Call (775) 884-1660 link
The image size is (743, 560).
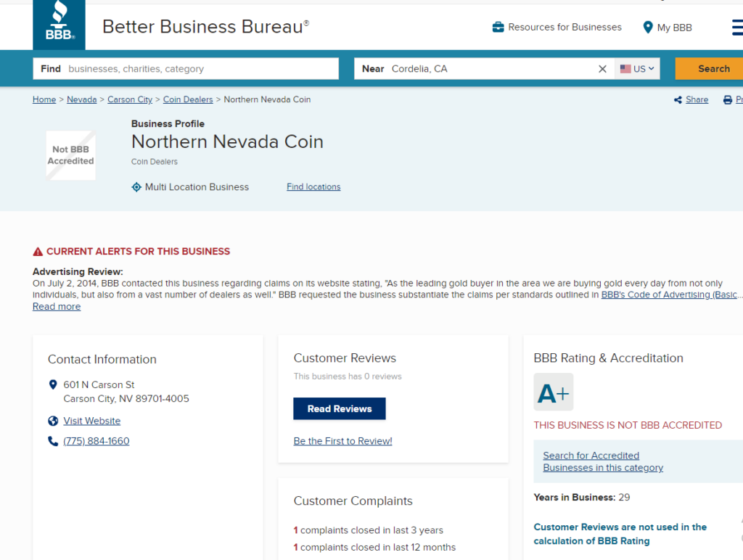97,441
